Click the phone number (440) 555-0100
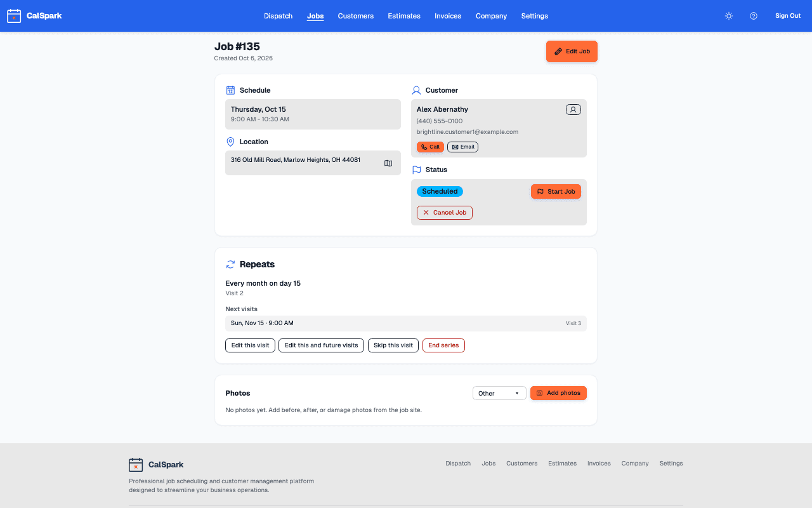The image size is (812, 508). click(440, 121)
